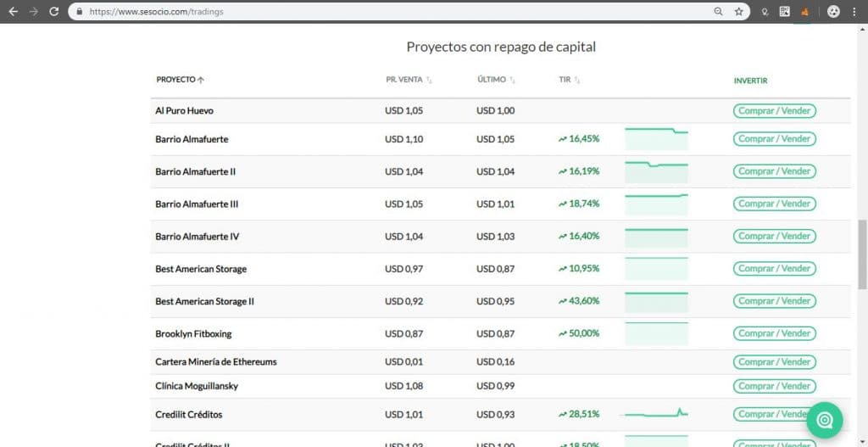Select the Barrio Almafuerte II project name

coord(196,171)
